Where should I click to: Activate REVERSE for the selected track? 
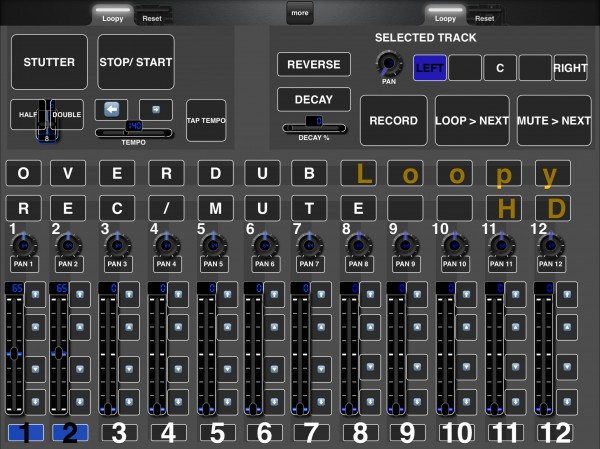click(314, 64)
